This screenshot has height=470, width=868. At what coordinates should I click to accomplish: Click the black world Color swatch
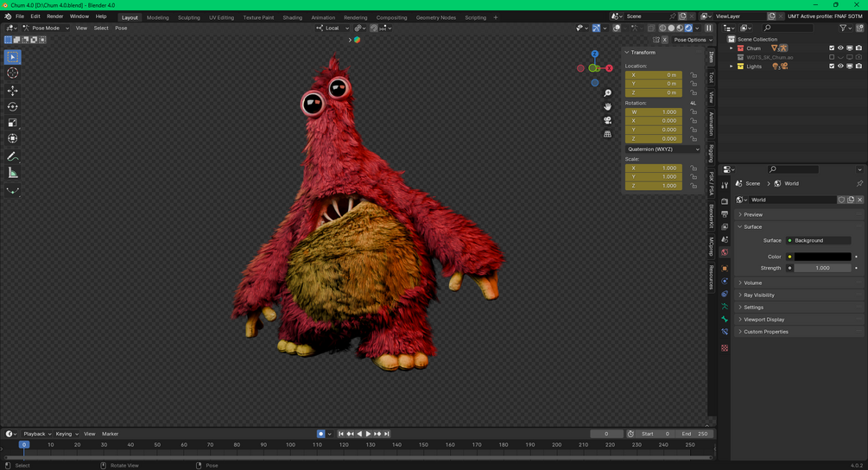click(822, 257)
